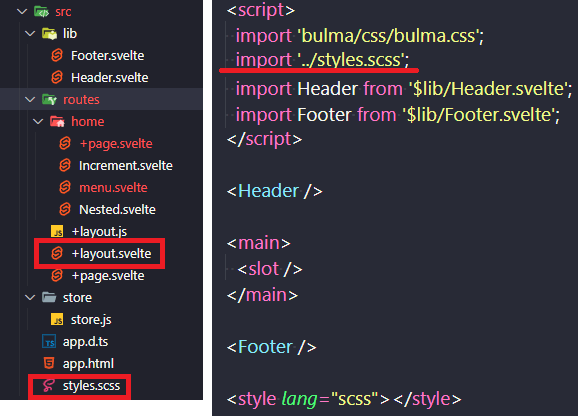Collapse the lib folder chevron

[x=30, y=34]
